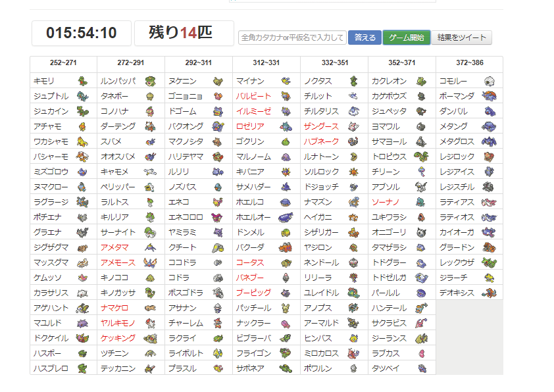Click the sprite icon next to デオキシス
The width and height of the screenshot is (554, 392).
490,293
